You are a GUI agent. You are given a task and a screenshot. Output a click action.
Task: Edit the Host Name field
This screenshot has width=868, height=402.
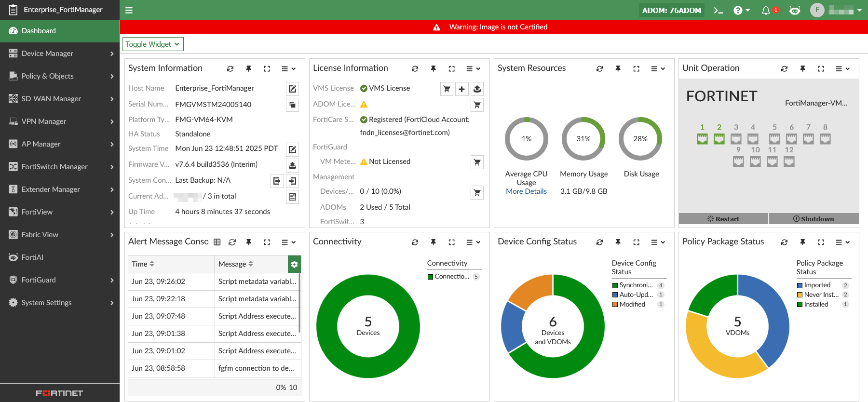pyautogui.click(x=292, y=89)
